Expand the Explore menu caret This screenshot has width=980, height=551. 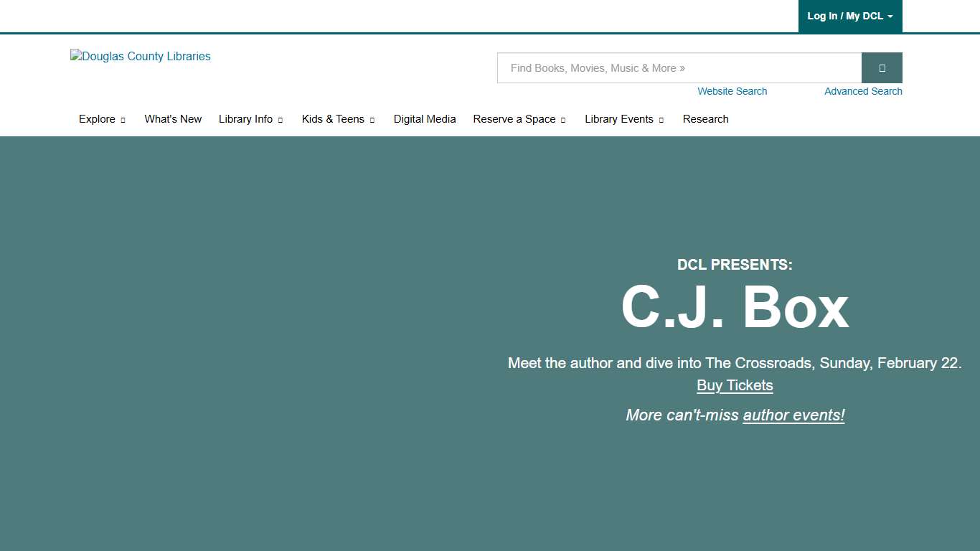(x=123, y=120)
